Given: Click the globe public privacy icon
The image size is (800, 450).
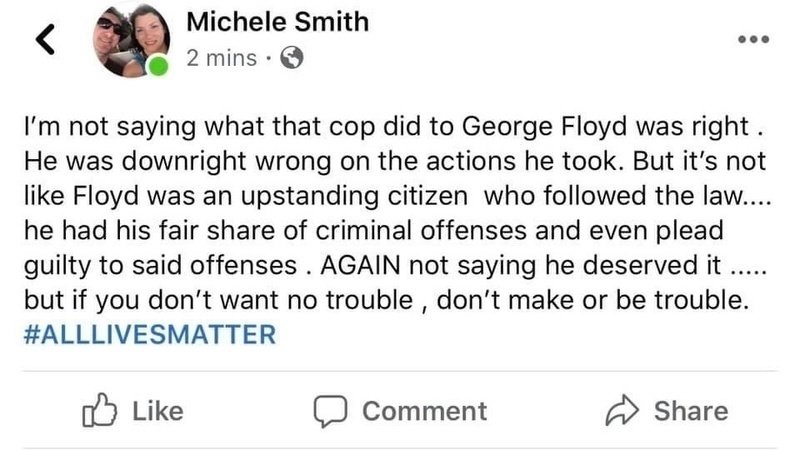Looking at the screenshot, I should tap(292, 58).
